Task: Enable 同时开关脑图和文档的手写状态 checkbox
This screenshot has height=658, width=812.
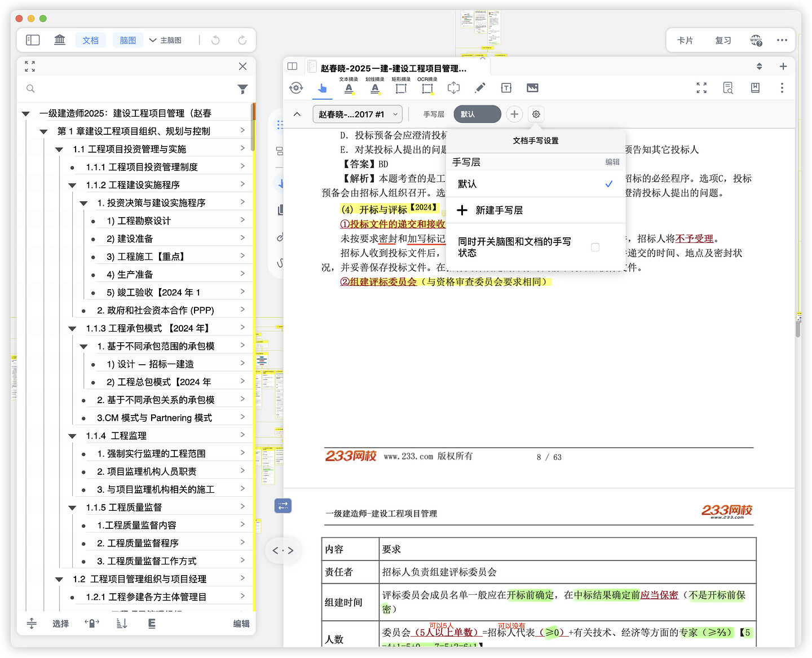Action: 595,247
